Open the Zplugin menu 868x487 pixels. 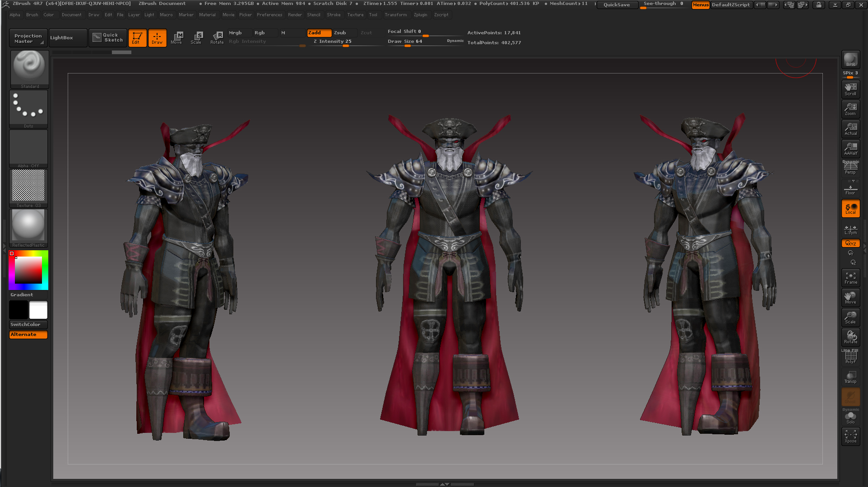(420, 15)
